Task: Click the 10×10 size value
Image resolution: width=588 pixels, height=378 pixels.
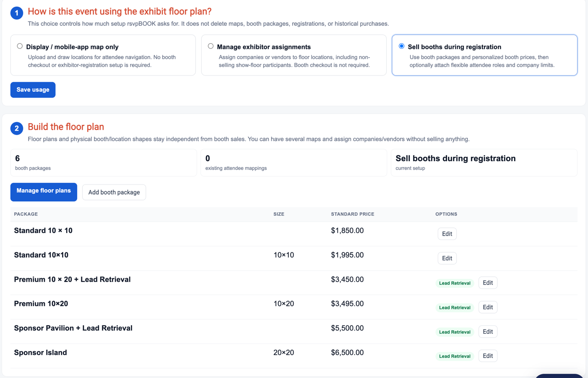Action: 284,255
